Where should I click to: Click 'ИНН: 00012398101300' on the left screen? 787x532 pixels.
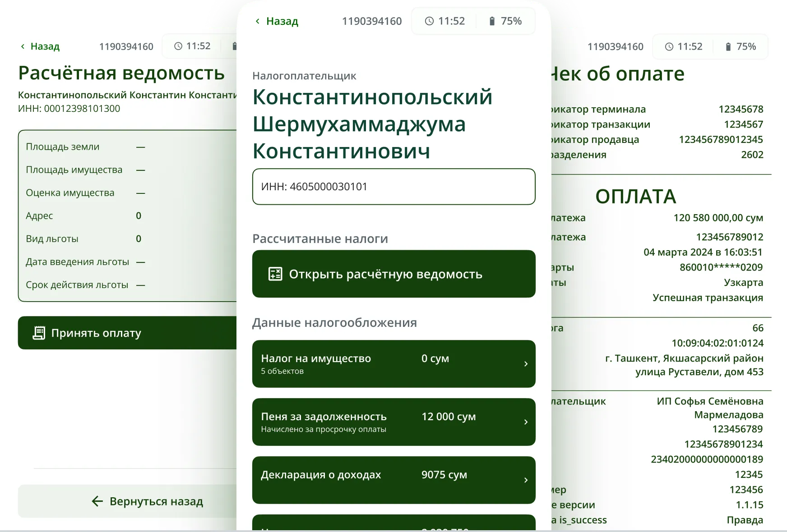(x=69, y=109)
